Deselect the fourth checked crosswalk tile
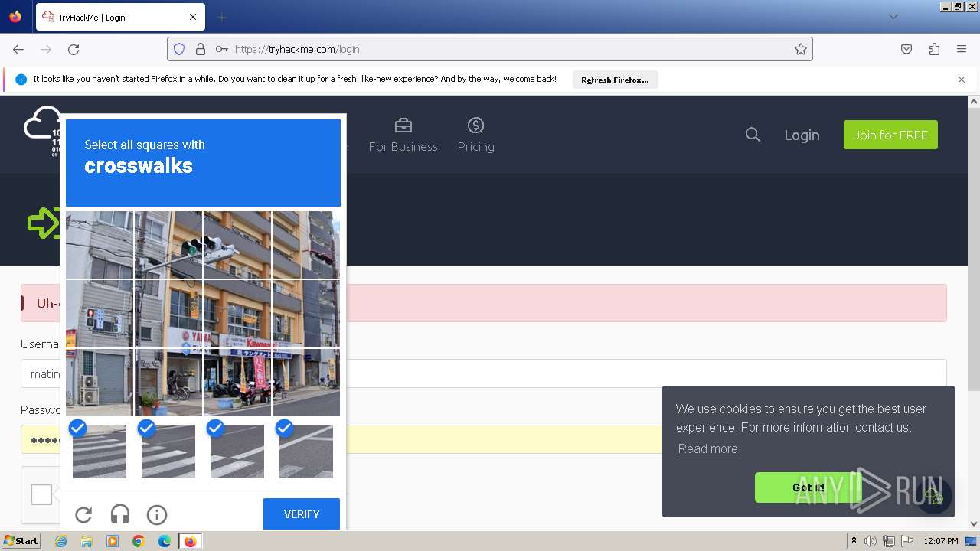Screen dimensions: 980x551 coord(306,452)
